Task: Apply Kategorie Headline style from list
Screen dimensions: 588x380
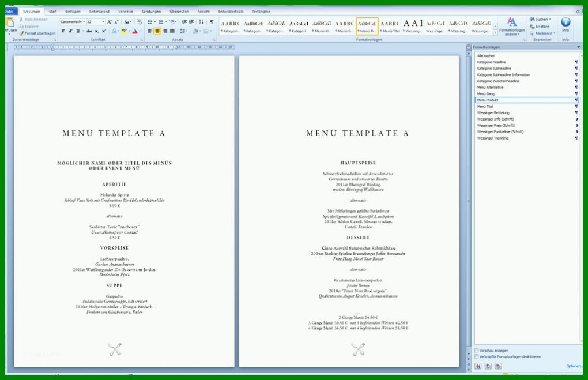Action: tap(526, 62)
